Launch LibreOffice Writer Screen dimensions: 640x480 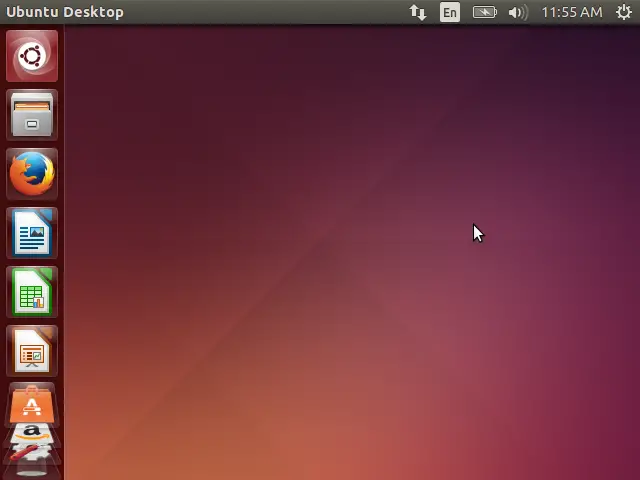pyautogui.click(x=32, y=233)
